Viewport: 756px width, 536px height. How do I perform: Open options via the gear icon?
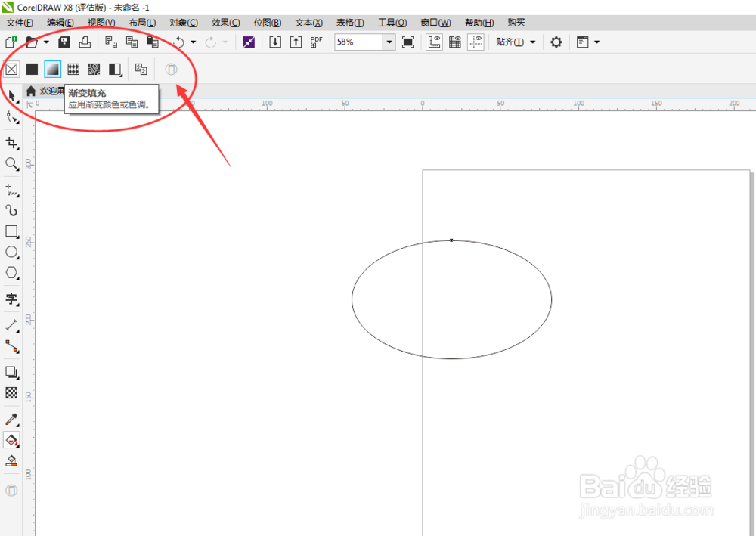pos(556,42)
